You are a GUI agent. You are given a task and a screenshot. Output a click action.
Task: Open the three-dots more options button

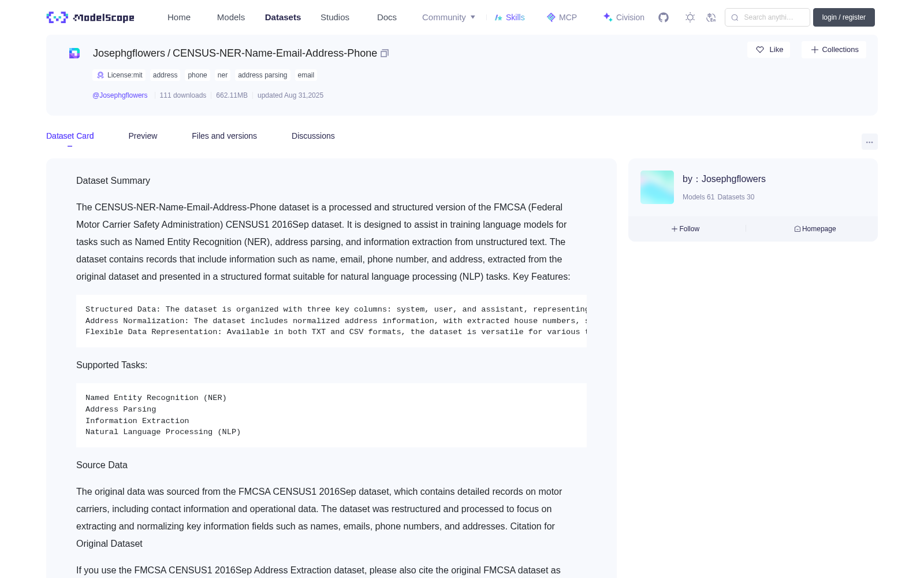tap(869, 142)
